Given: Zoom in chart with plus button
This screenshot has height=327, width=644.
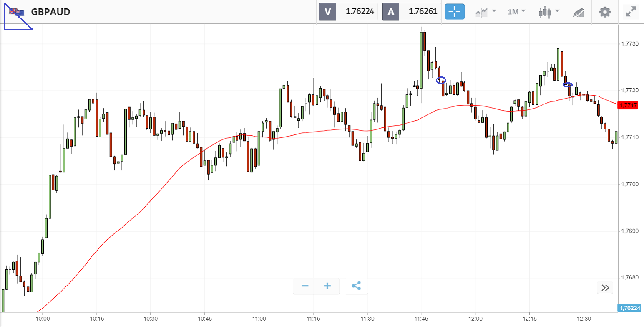Looking at the screenshot, I should coord(327,286).
